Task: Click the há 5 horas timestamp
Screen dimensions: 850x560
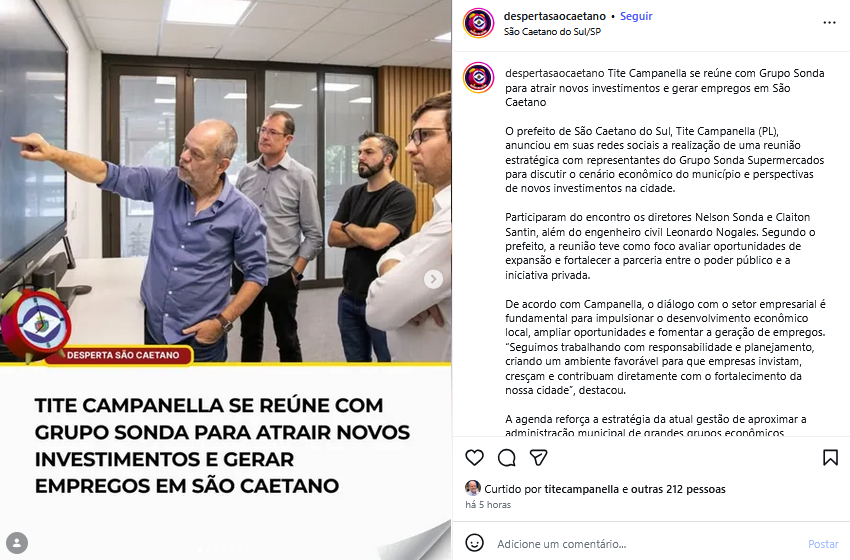Action: coord(488,505)
